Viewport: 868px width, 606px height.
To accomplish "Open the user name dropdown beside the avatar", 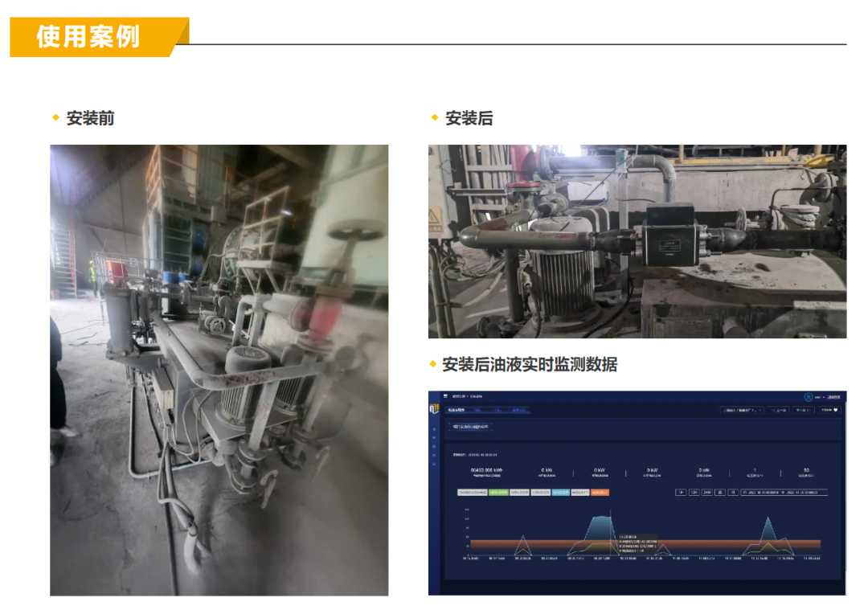I will click(819, 397).
